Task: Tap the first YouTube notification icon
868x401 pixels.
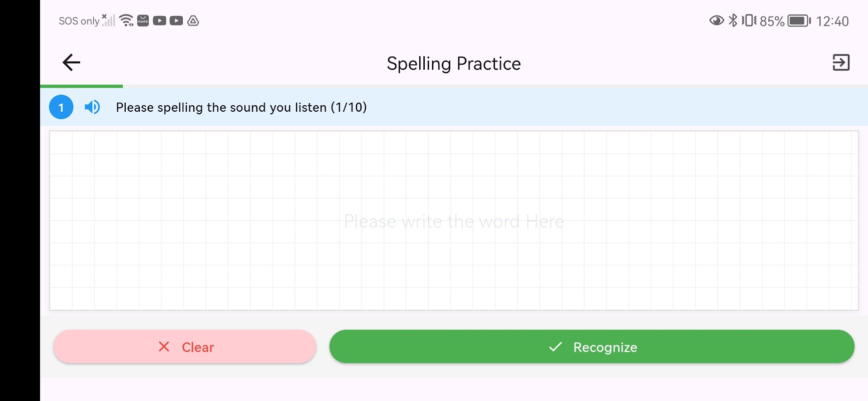Action: (x=159, y=21)
